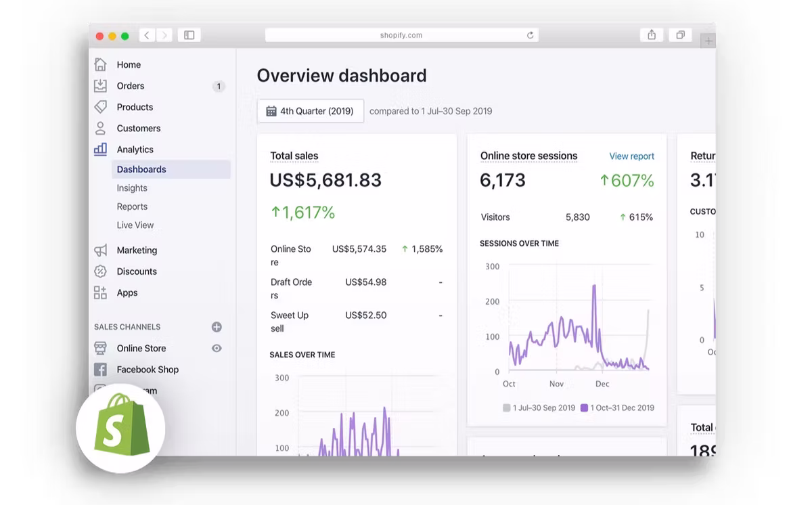Click the Online Store storefront icon
The image size is (812, 505).
[100, 348]
